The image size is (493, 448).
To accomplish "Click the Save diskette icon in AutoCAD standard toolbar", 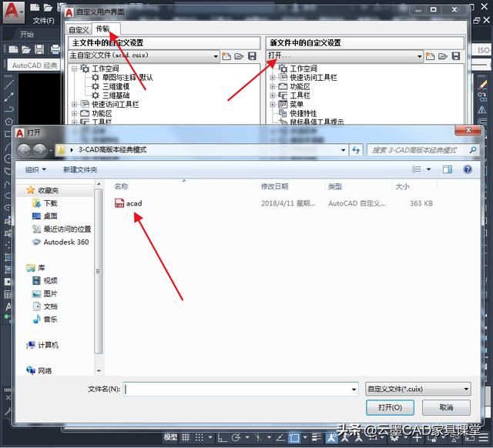I will [x=39, y=49].
